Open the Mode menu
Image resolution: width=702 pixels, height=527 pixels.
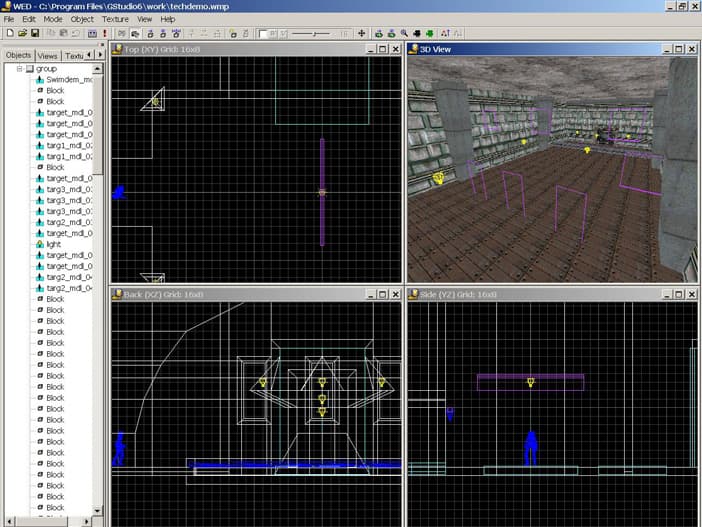53,19
